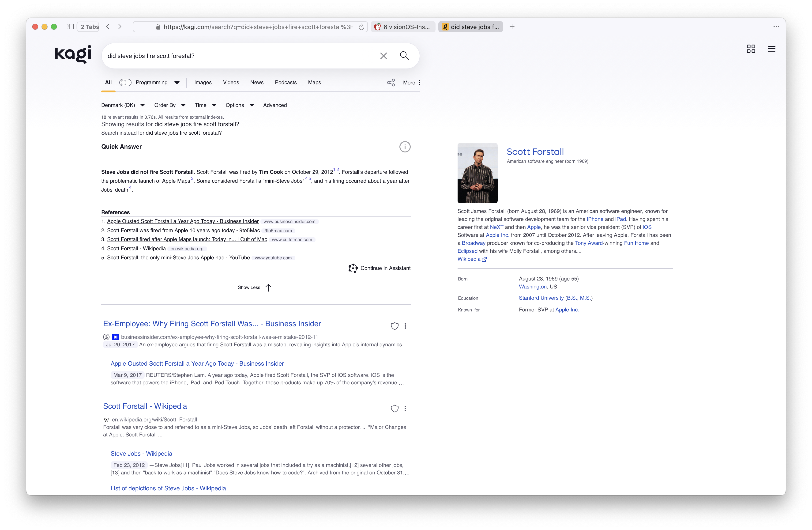Toggle the browser sidebar button
812x530 pixels.
pos(70,27)
